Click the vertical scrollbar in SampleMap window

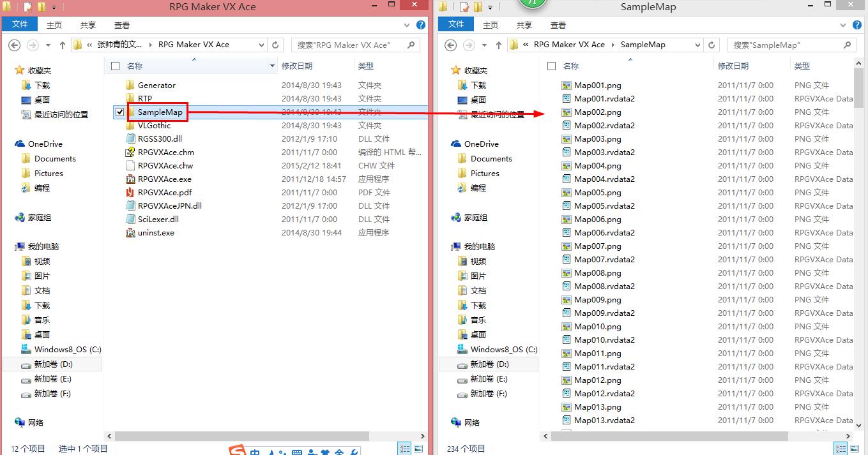(x=858, y=89)
